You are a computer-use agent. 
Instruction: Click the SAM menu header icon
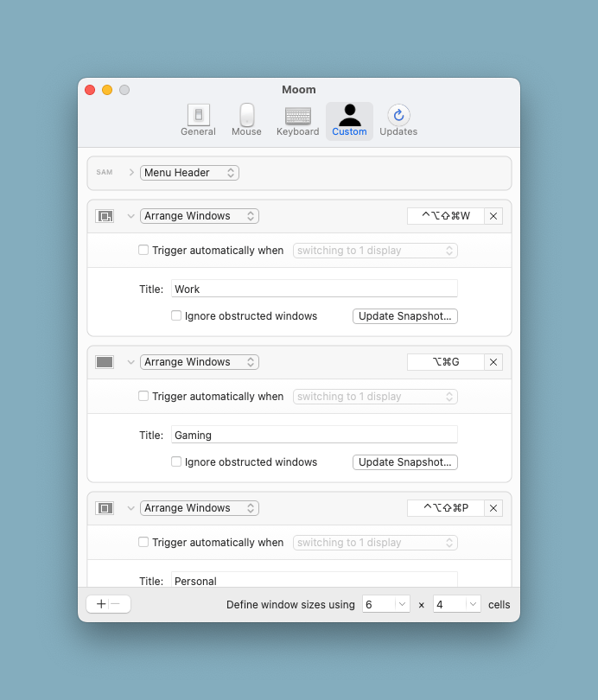[105, 172]
